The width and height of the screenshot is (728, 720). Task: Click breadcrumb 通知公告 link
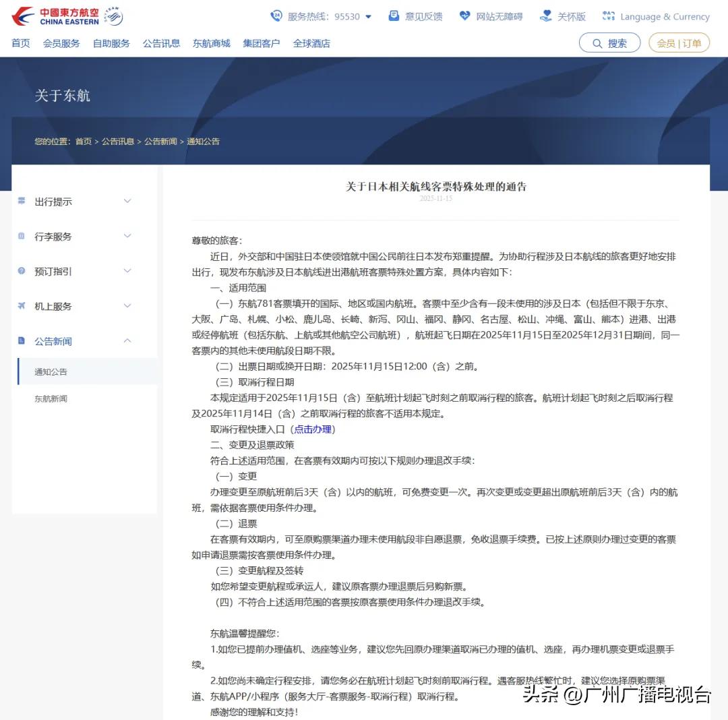pyautogui.click(x=203, y=141)
